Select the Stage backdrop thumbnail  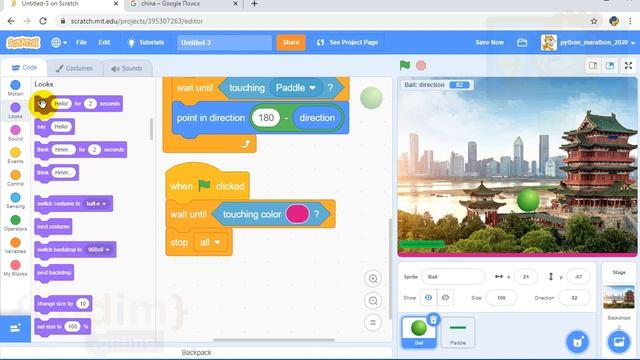(619, 297)
